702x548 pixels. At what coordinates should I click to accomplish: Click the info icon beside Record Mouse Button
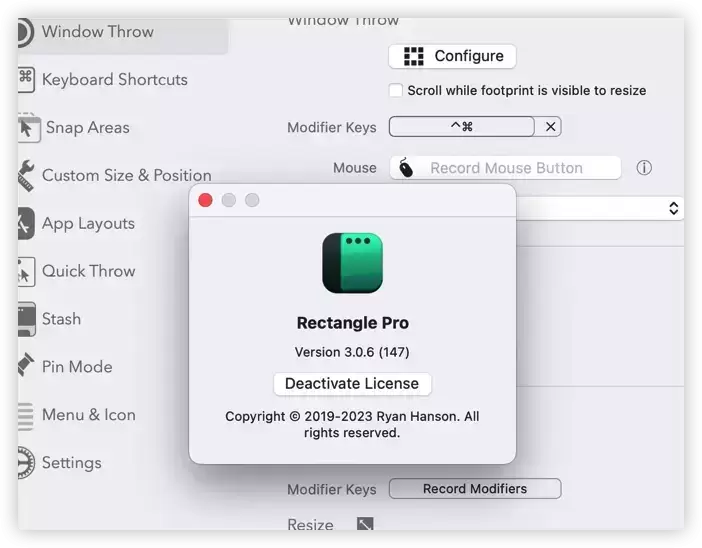[x=644, y=168]
